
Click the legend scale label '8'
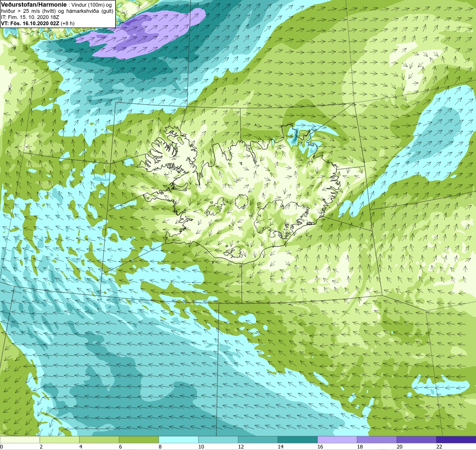click(x=160, y=447)
